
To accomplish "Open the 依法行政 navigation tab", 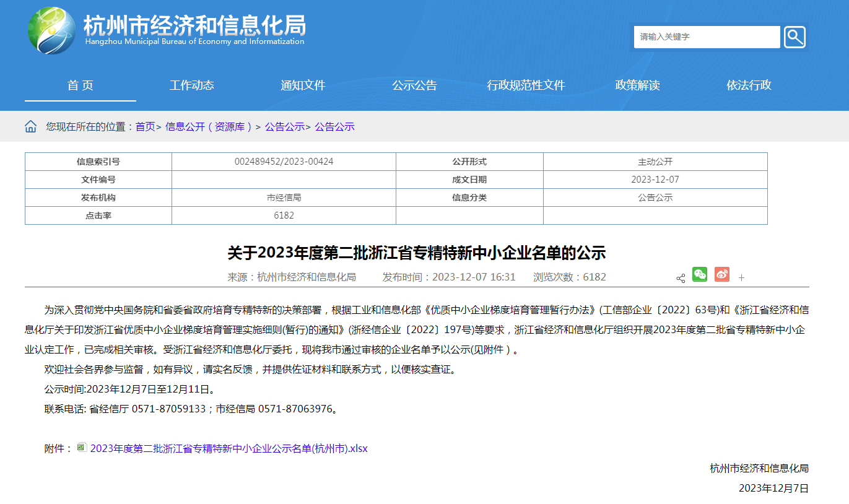I will 749,85.
